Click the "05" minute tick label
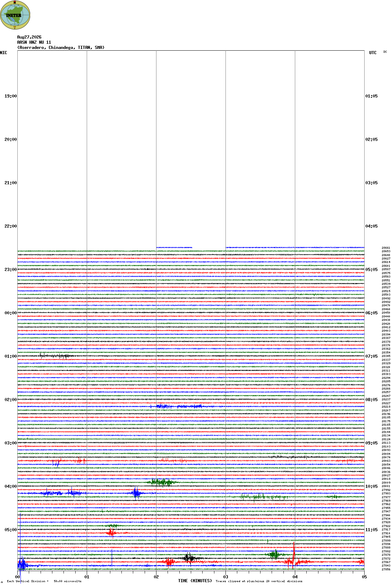The width and height of the screenshot is (392, 586). [364, 577]
